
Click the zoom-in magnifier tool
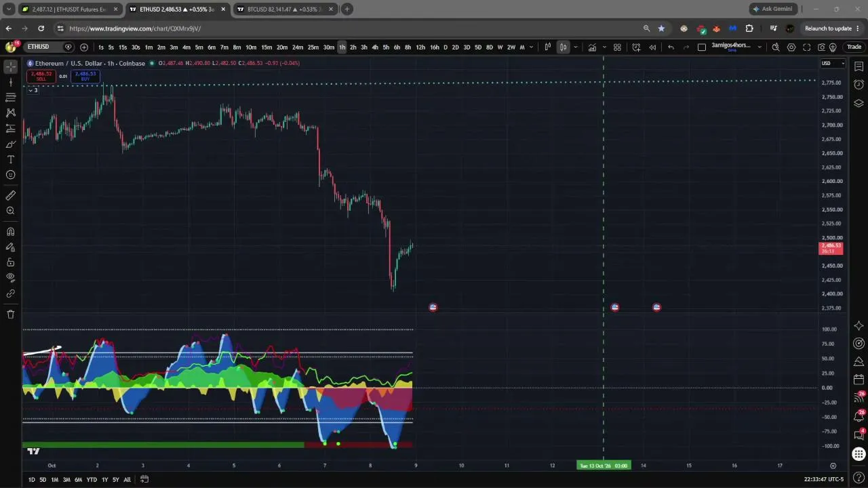point(11,211)
